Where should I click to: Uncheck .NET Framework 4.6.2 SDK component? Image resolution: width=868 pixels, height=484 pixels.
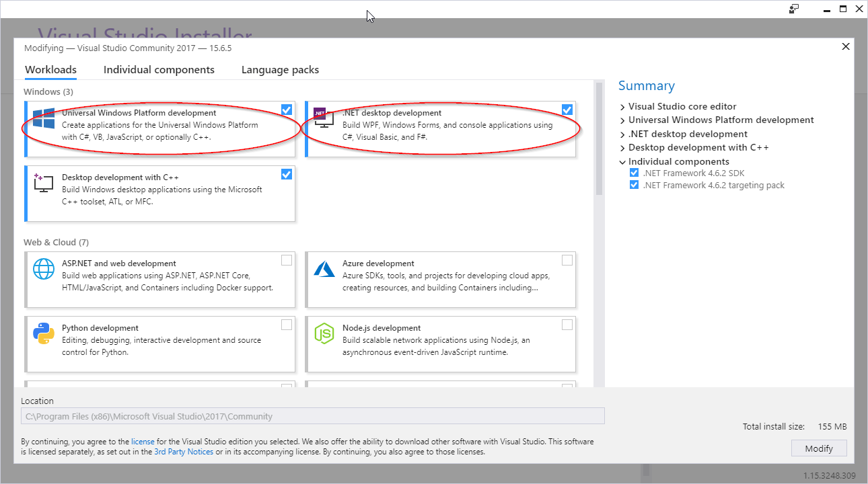(634, 173)
